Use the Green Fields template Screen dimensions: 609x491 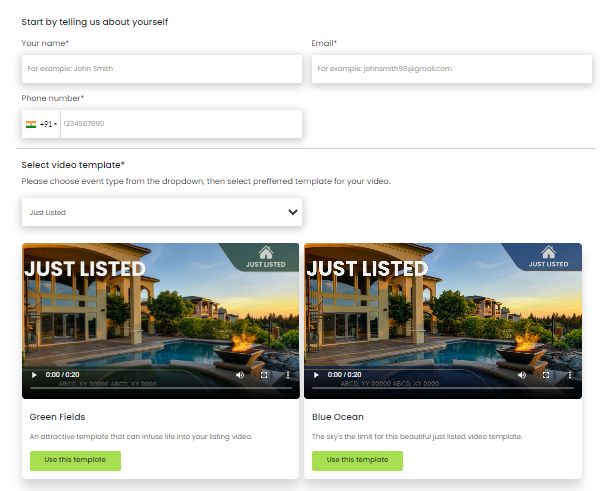pyautogui.click(x=75, y=460)
